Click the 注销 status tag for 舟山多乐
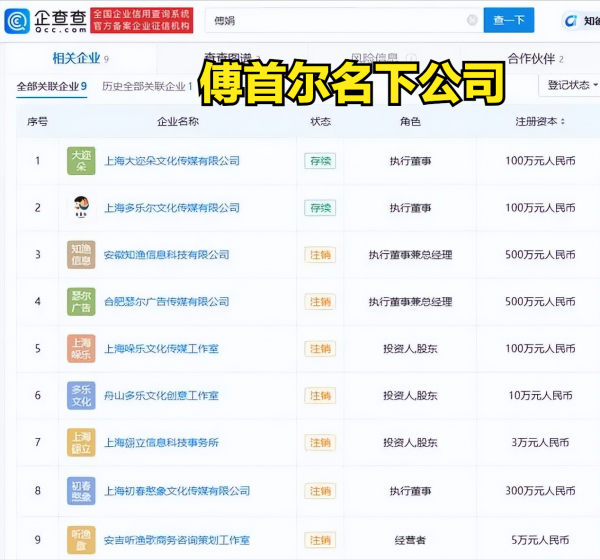 [320, 395]
